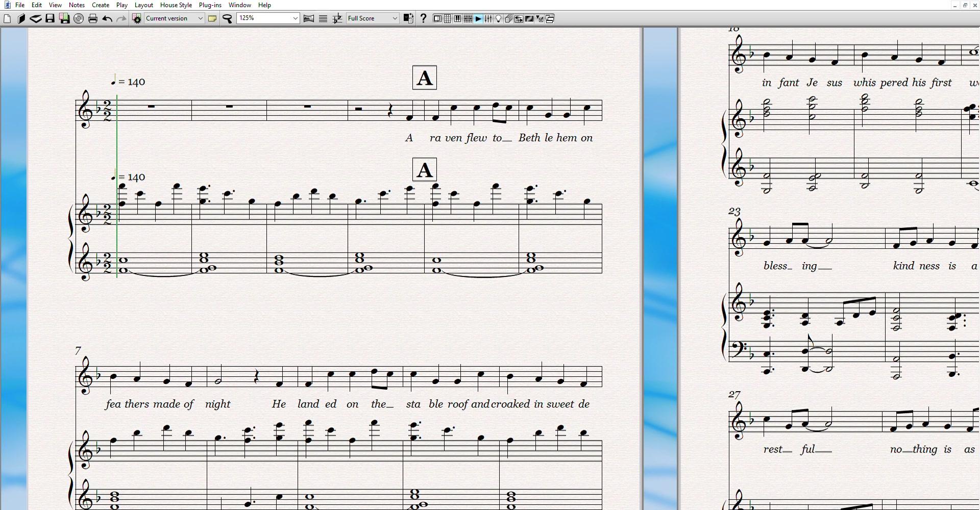Open the House Style menu

tap(176, 5)
